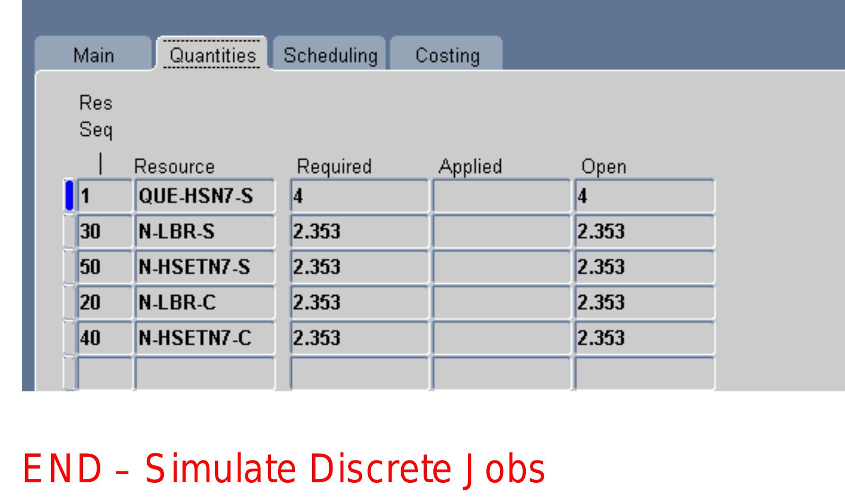Click Applied field of N-HSETN7-S row

pyautogui.click(x=502, y=267)
